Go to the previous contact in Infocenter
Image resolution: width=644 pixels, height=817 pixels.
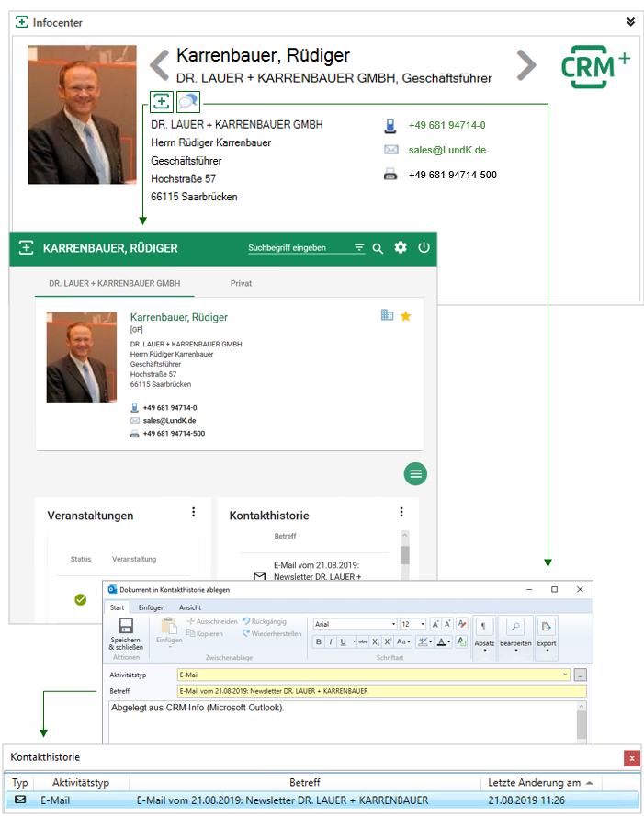pyautogui.click(x=160, y=65)
